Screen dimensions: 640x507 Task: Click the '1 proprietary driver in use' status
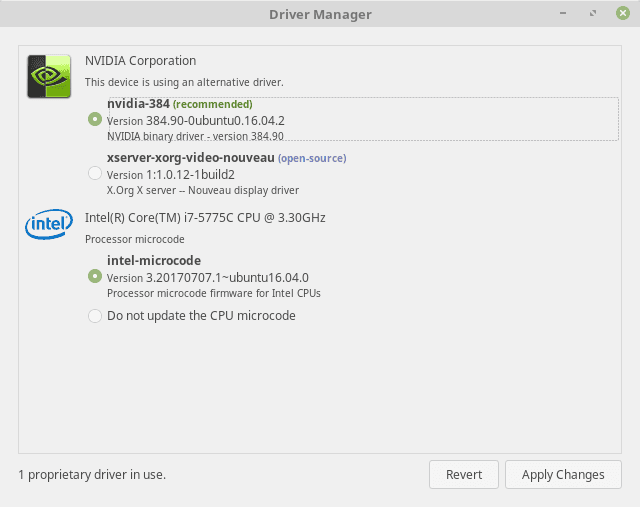click(92, 475)
